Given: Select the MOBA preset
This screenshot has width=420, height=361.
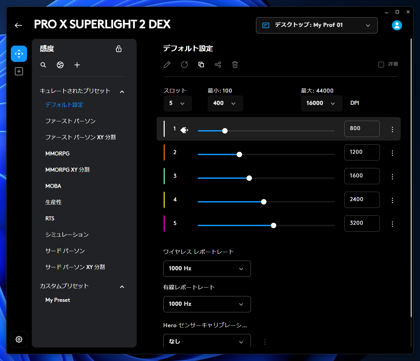Looking at the screenshot, I should tap(53, 186).
